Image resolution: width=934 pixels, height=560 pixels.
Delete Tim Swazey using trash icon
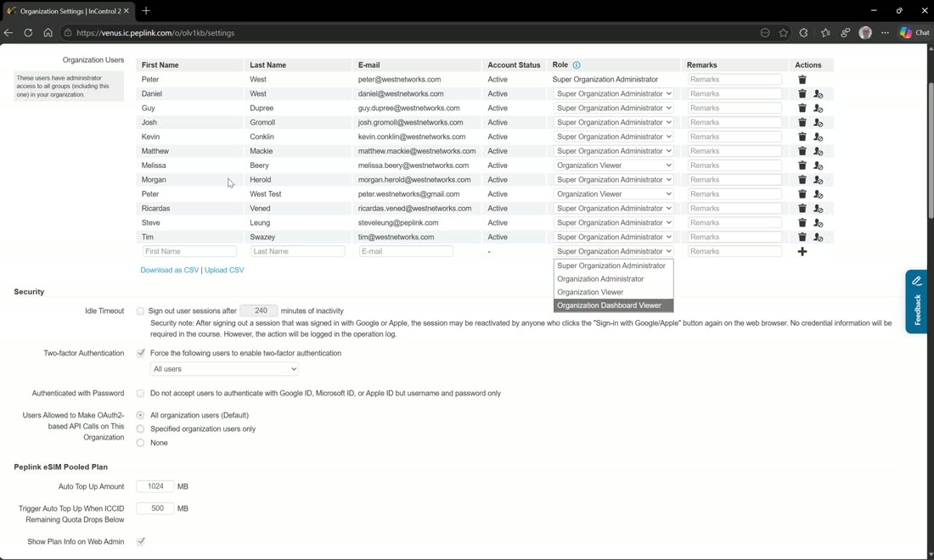point(802,237)
